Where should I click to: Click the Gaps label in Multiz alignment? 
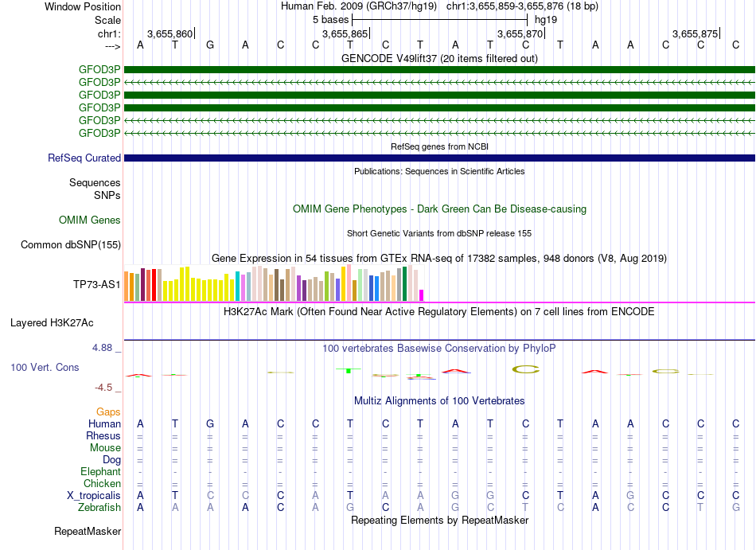coord(108,412)
